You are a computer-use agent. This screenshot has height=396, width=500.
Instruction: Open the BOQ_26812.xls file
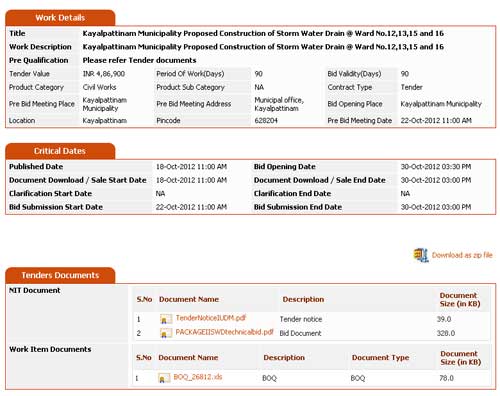click(x=198, y=377)
